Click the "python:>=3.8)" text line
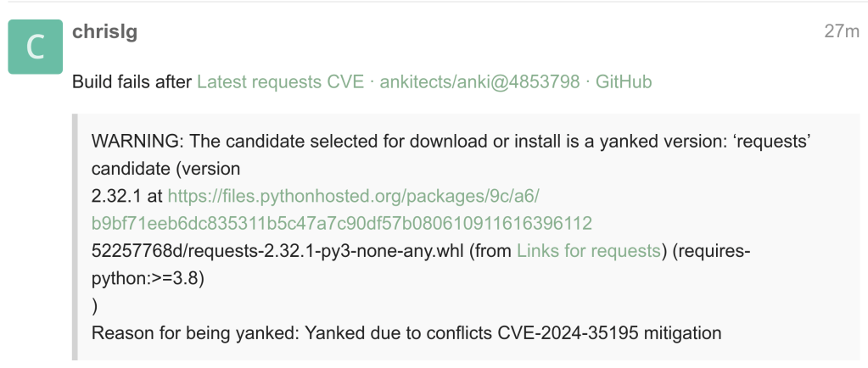Image resolution: width=868 pixels, height=368 pixels. 148,277
